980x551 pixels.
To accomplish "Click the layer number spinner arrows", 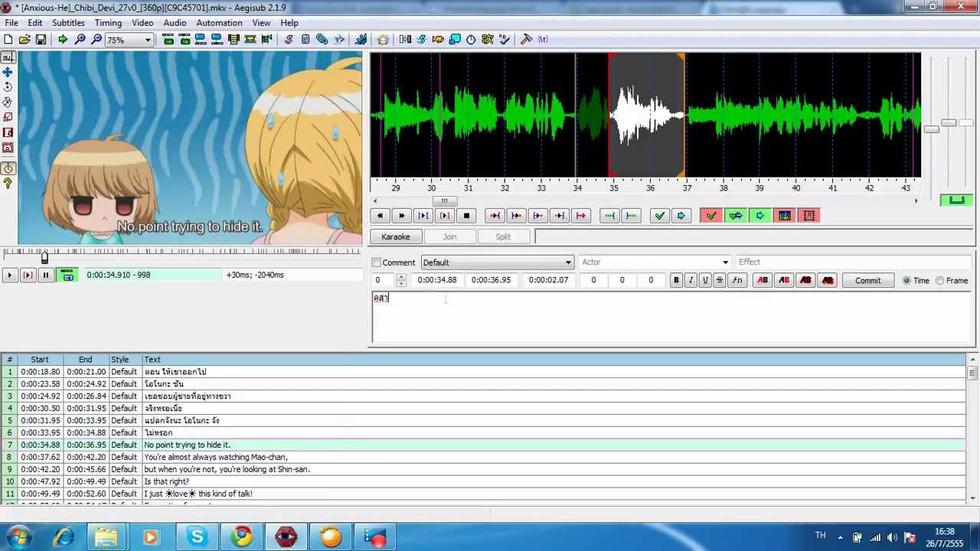I will [400, 281].
